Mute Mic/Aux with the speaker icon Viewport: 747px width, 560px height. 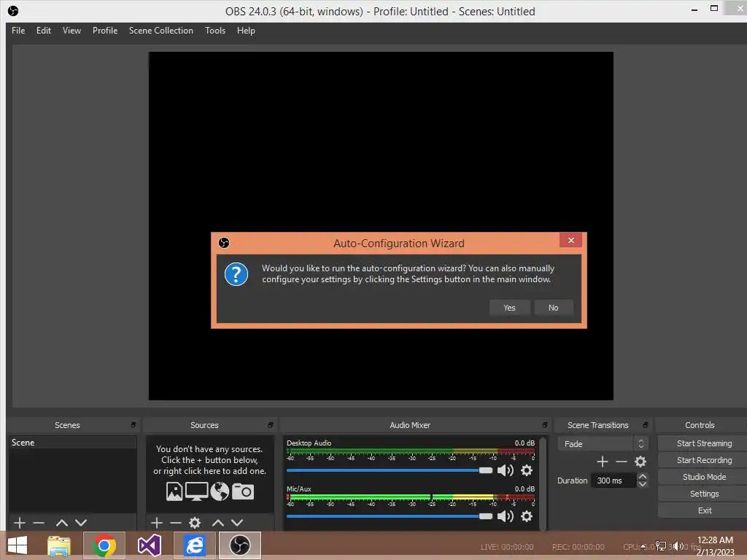pos(505,516)
